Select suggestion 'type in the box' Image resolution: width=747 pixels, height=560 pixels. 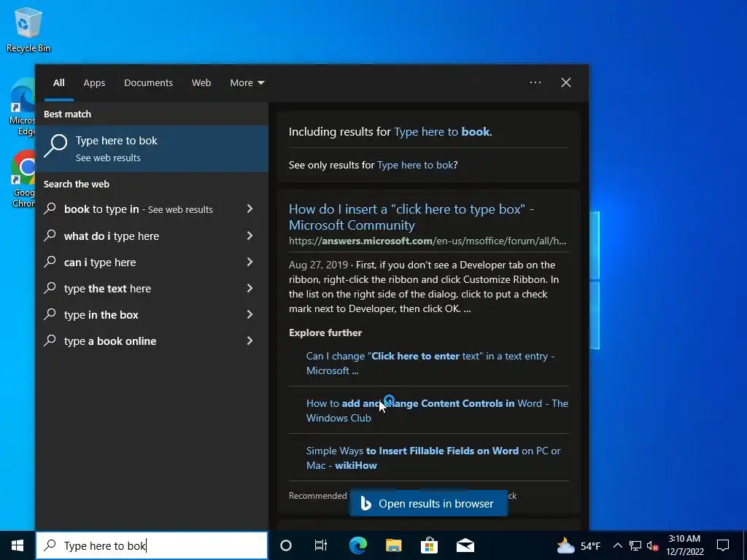[x=152, y=314]
